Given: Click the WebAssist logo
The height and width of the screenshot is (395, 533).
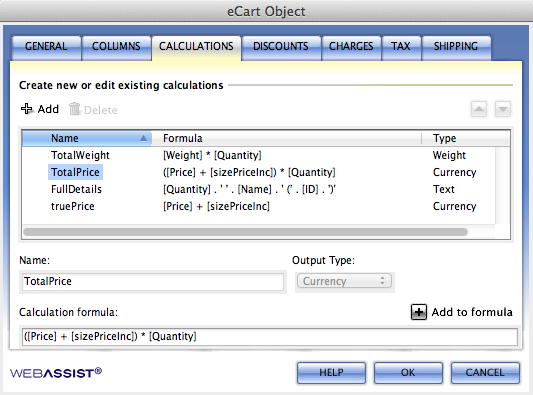Looking at the screenshot, I should pos(56,373).
